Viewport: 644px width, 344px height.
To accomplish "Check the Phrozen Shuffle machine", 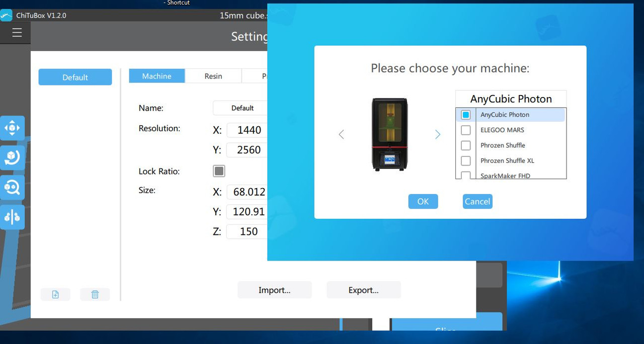I will 465,145.
